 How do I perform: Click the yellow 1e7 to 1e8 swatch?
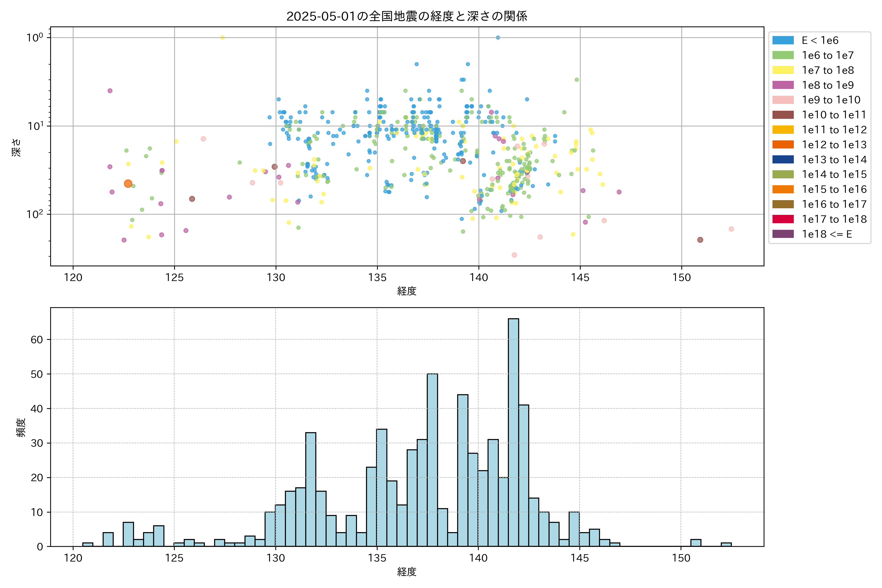(783, 70)
